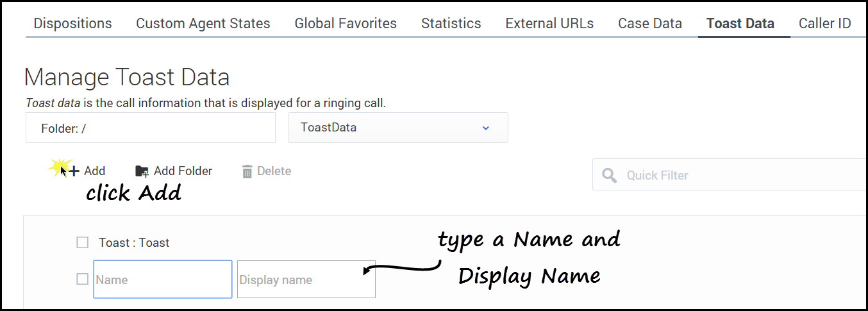Click the Quick Filter magnifier icon

tap(610, 176)
